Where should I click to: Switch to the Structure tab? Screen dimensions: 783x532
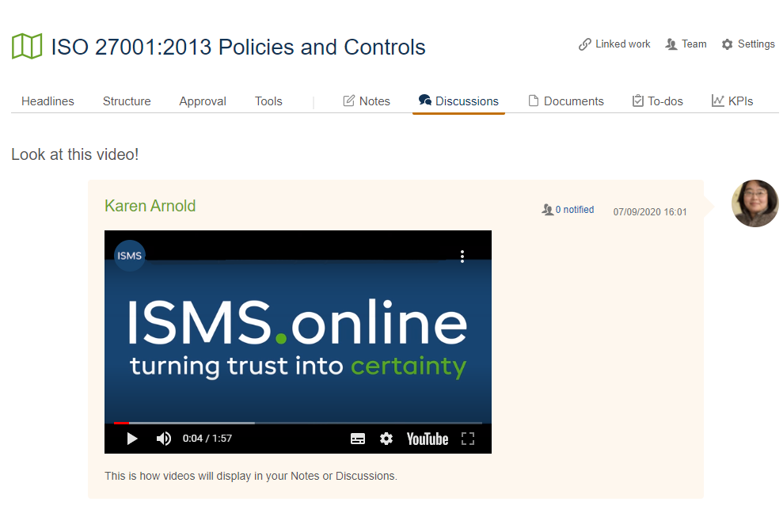point(127,101)
